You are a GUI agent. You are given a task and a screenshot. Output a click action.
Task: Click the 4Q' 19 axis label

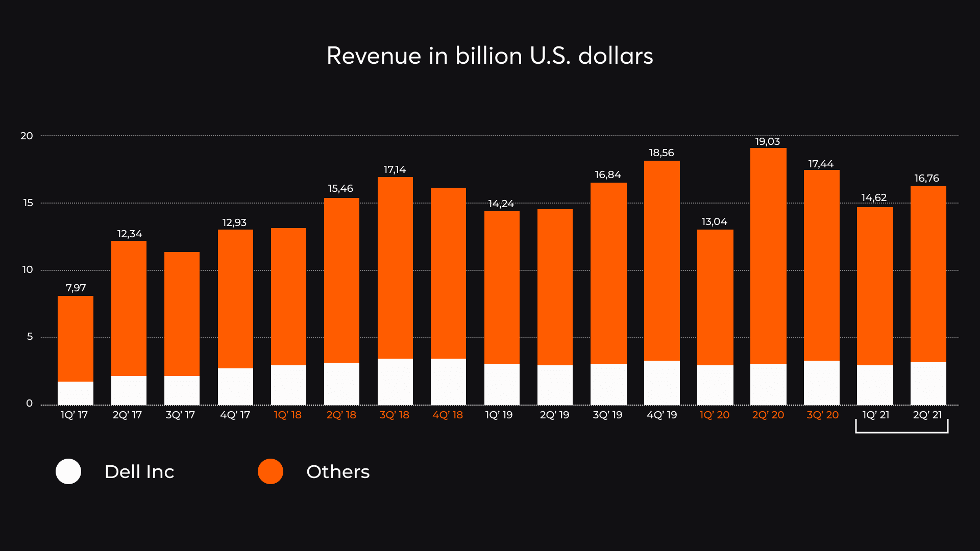pyautogui.click(x=662, y=415)
